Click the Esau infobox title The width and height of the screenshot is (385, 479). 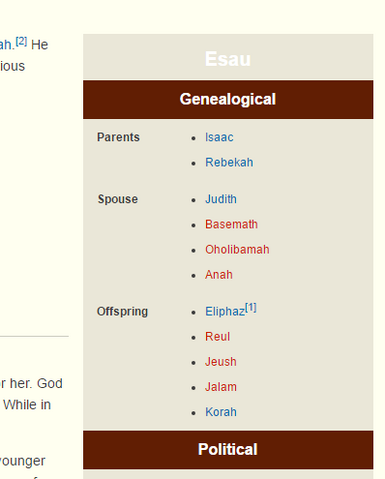[228, 59]
